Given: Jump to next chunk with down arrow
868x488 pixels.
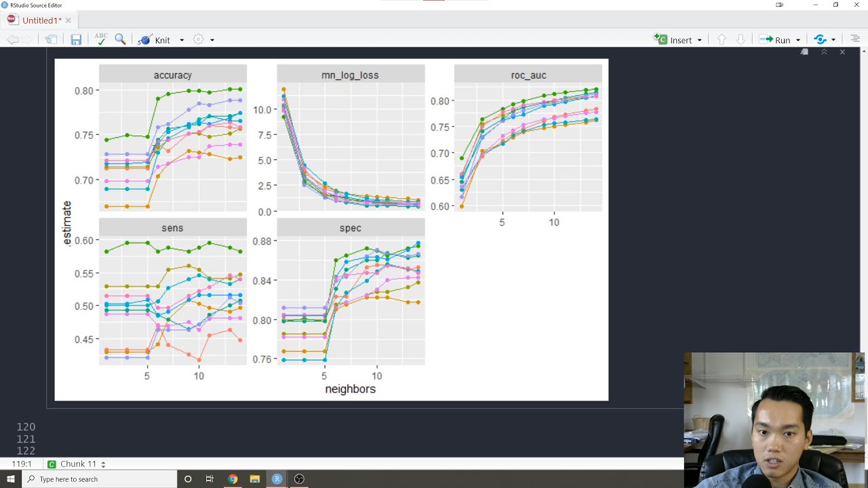Looking at the screenshot, I should (x=741, y=40).
